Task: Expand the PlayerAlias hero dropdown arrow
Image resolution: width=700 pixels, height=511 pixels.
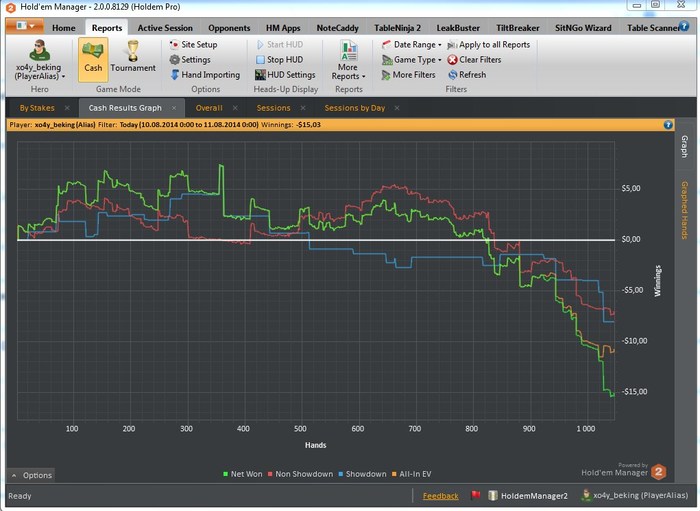Action: (63, 77)
